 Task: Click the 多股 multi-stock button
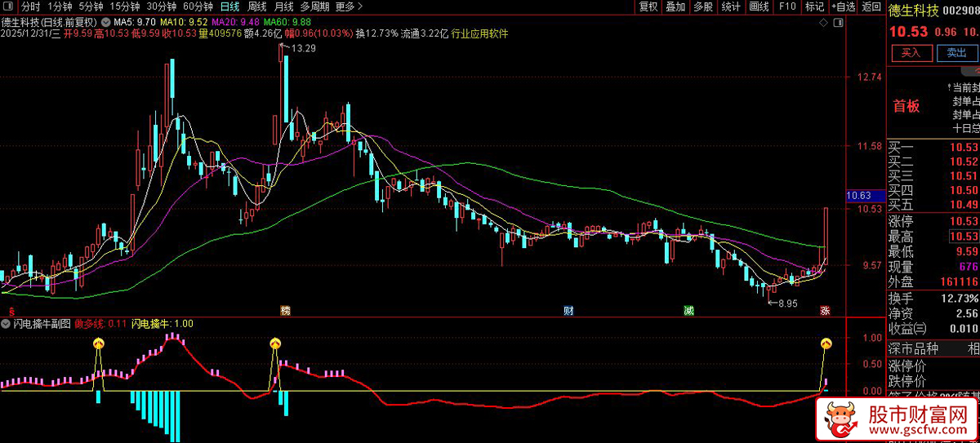[702, 7]
